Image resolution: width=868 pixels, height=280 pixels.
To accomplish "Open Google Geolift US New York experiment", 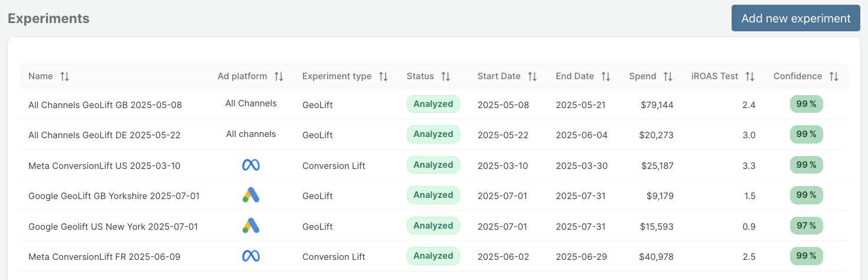I will (113, 226).
